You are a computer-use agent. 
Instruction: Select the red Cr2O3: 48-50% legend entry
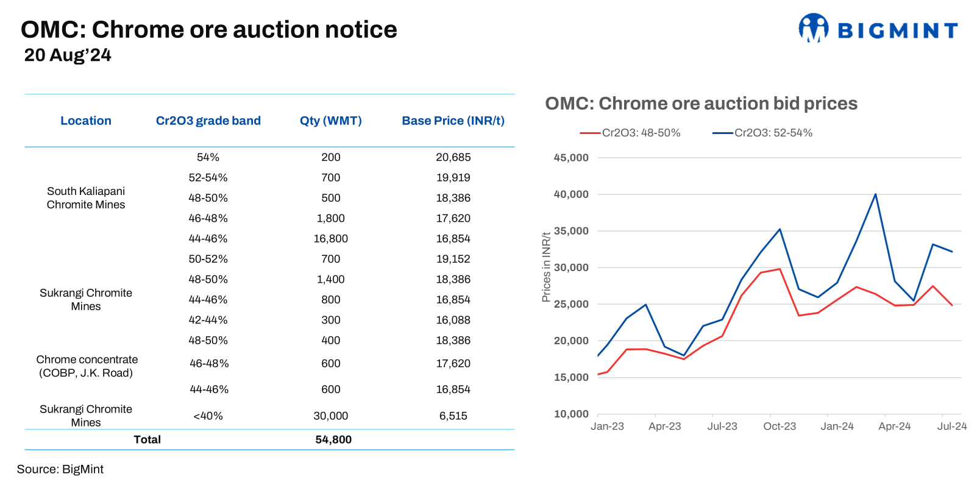[631, 133]
